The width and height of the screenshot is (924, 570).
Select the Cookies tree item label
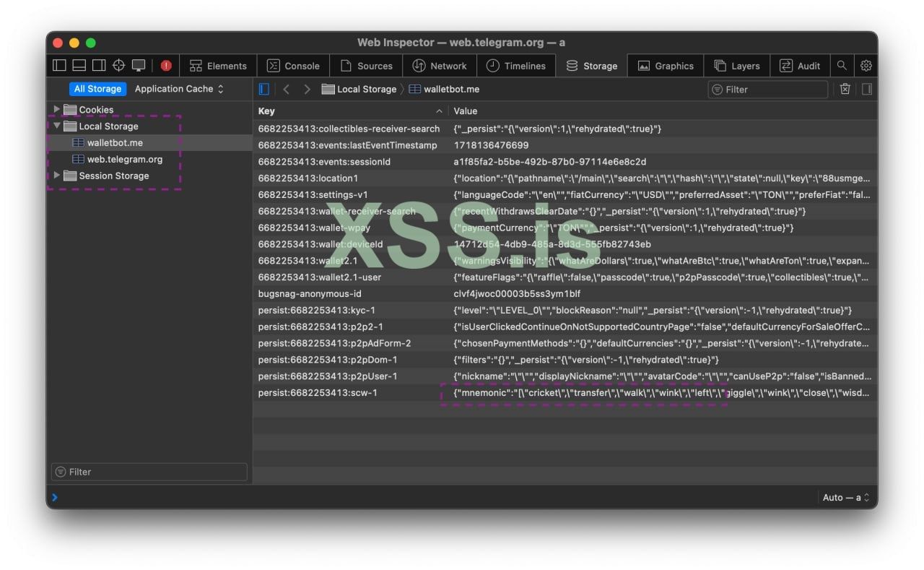(96, 110)
